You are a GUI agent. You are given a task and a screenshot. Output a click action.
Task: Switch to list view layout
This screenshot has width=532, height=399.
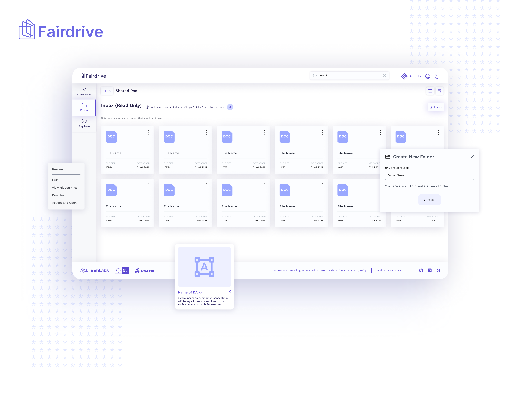coord(430,91)
